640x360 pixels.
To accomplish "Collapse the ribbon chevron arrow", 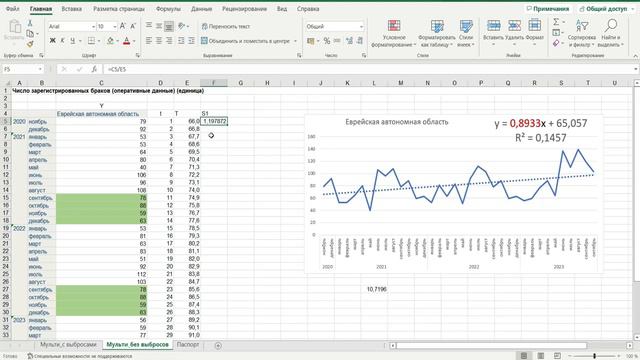I will (635, 56).
